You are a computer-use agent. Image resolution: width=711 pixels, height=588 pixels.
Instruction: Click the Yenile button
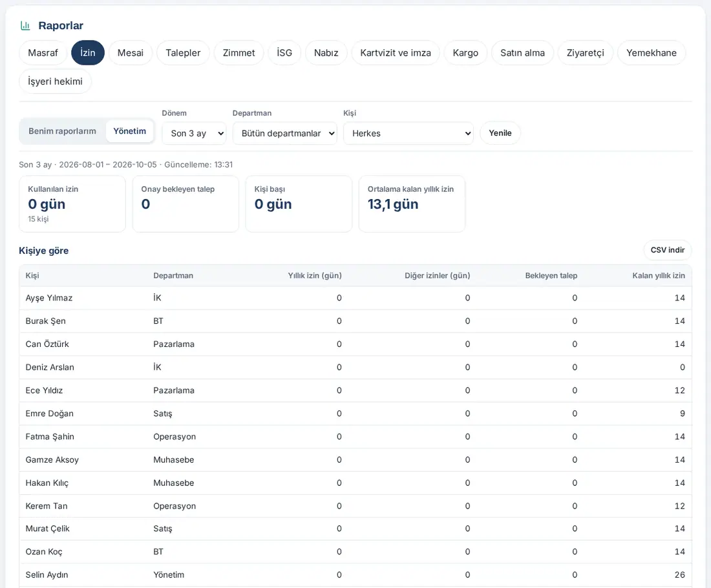click(500, 133)
